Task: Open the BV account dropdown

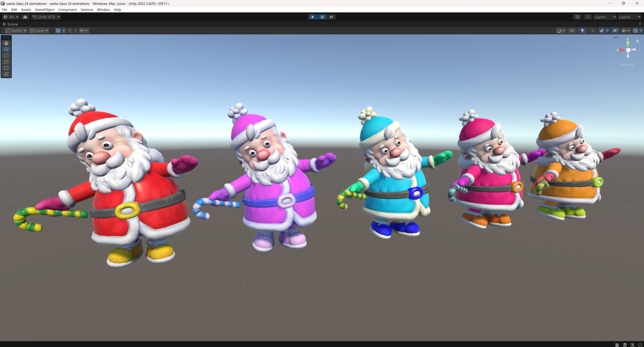Action: pos(11,17)
